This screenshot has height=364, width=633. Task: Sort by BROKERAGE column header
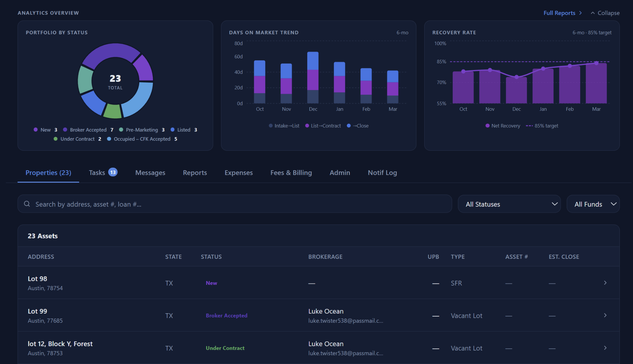coord(325,257)
